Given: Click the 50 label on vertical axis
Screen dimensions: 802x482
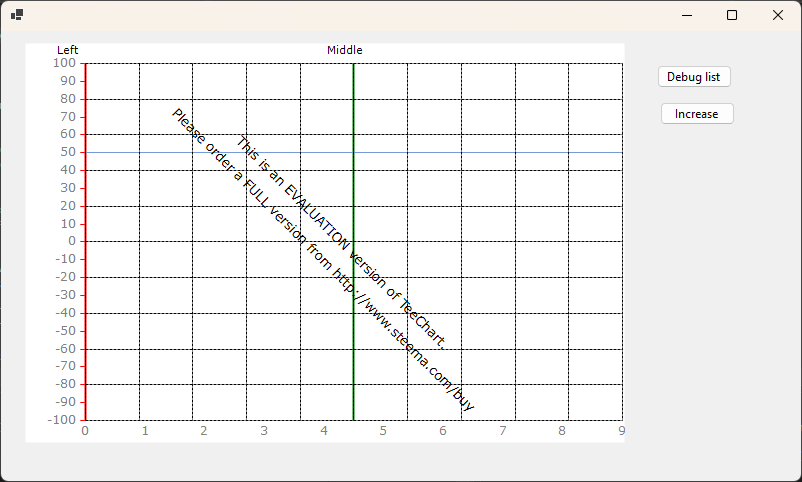Looking at the screenshot, I should click(x=68, y=152).
